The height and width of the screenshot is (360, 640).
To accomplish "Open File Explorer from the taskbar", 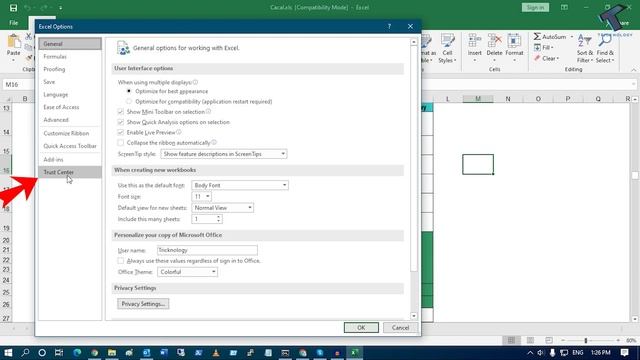I will tap(112, 353).
